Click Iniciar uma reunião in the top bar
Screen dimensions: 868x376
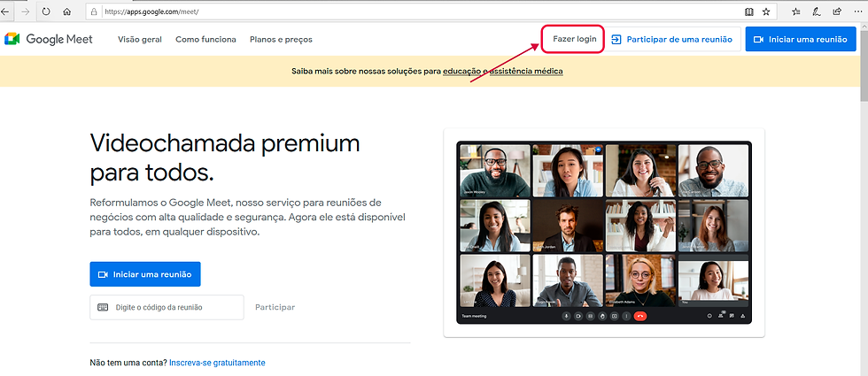(801, 39)
